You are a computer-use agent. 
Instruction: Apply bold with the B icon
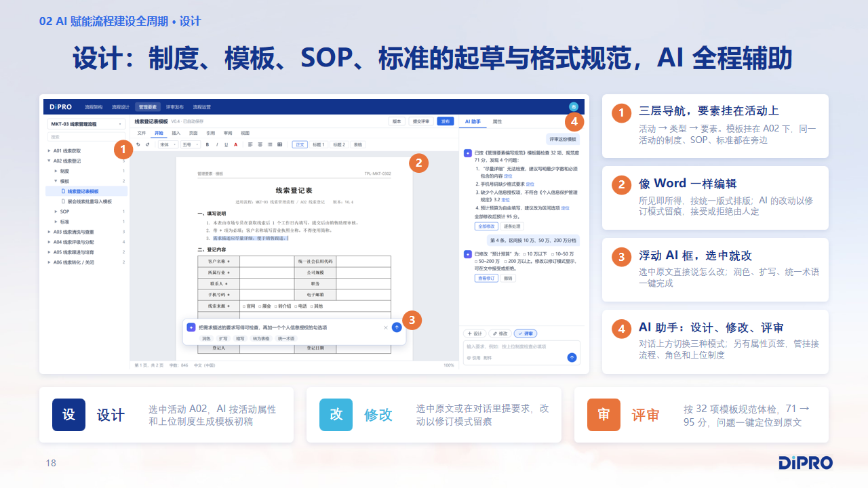[x=208, y=144]
